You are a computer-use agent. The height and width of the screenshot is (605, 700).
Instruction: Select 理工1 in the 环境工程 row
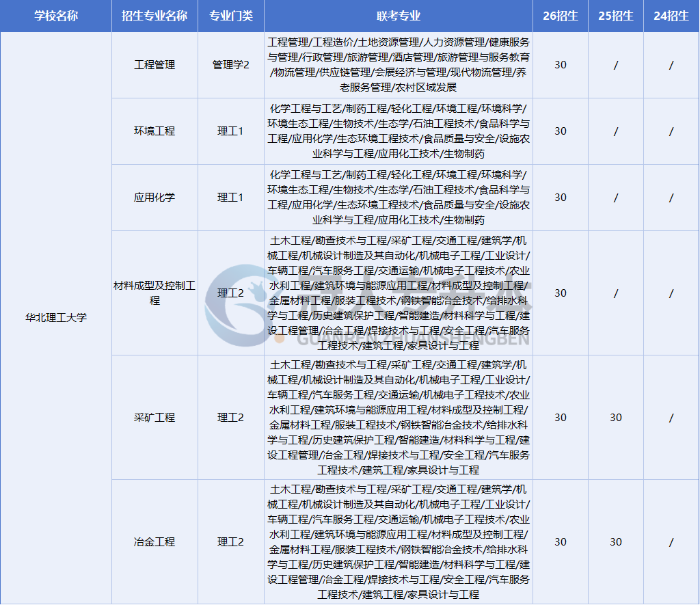click(231, 131)
